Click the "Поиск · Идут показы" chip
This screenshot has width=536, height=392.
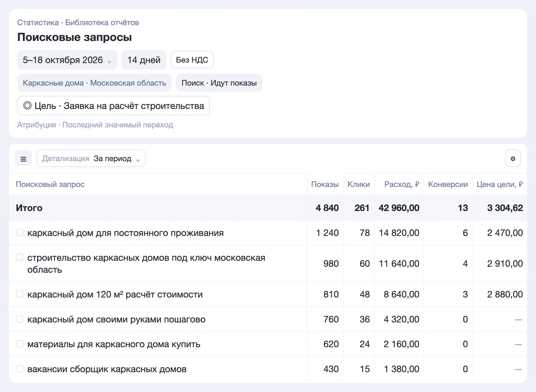[219, 83]
